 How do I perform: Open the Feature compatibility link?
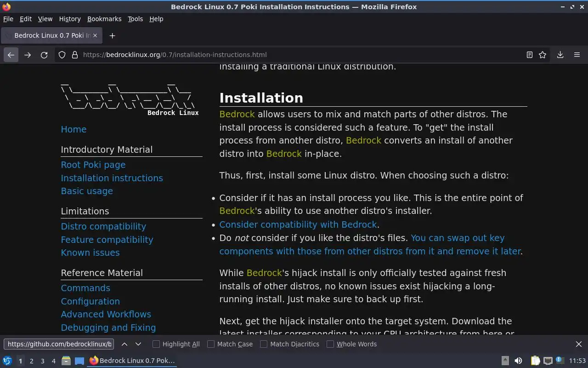(107, 240)
